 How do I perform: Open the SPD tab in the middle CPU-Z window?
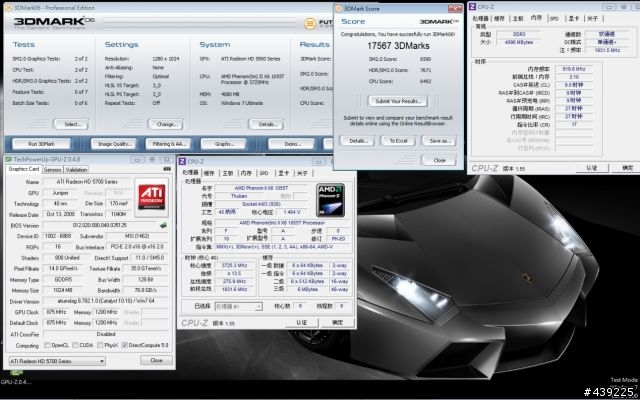264,173
